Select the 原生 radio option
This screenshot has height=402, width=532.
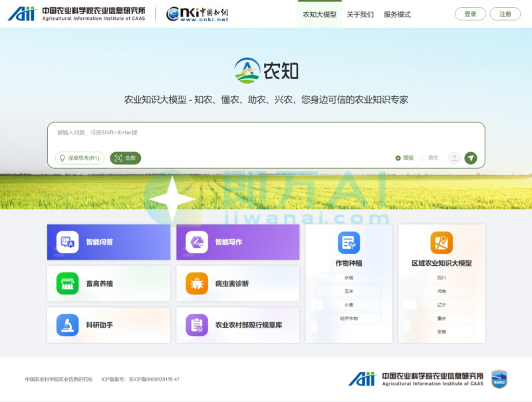tap(424, 158)
